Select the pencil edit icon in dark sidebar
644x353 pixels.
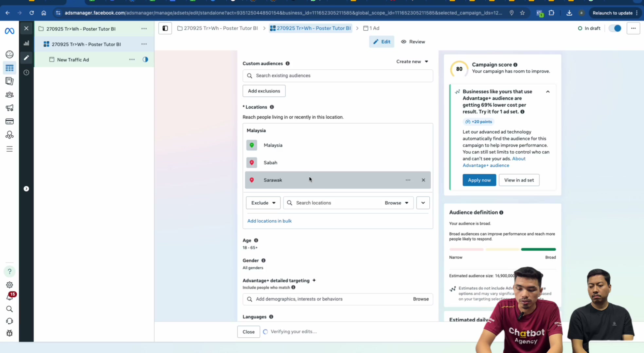[x=27, y=58]
